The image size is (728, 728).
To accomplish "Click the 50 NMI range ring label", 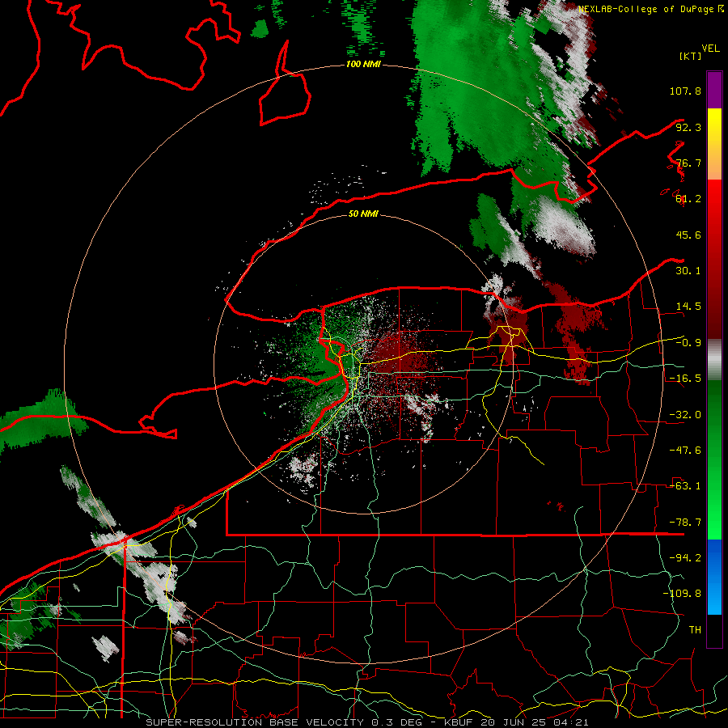I will point(363,214).
